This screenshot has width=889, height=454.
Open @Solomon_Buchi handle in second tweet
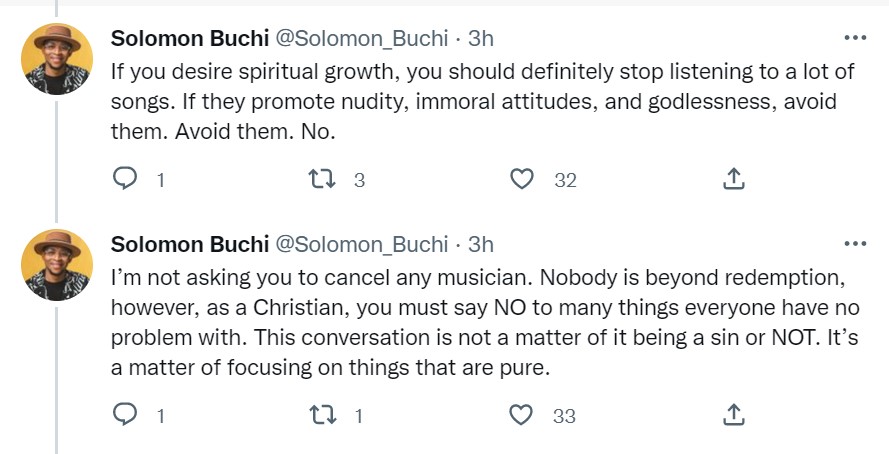[360, 244]
